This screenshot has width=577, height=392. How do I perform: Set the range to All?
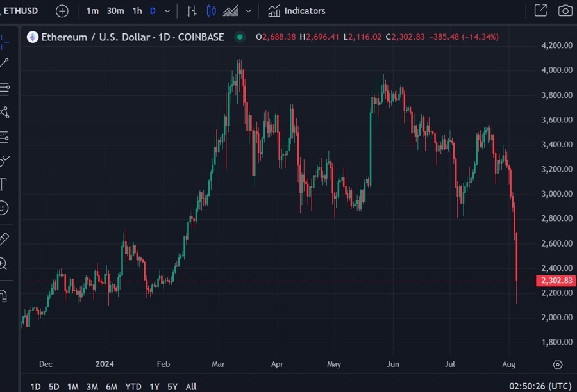point(191,387)
